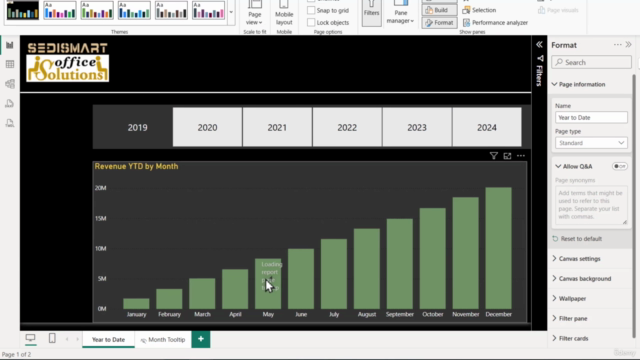Open Format pane more options ellipsis

pos(618,44)
